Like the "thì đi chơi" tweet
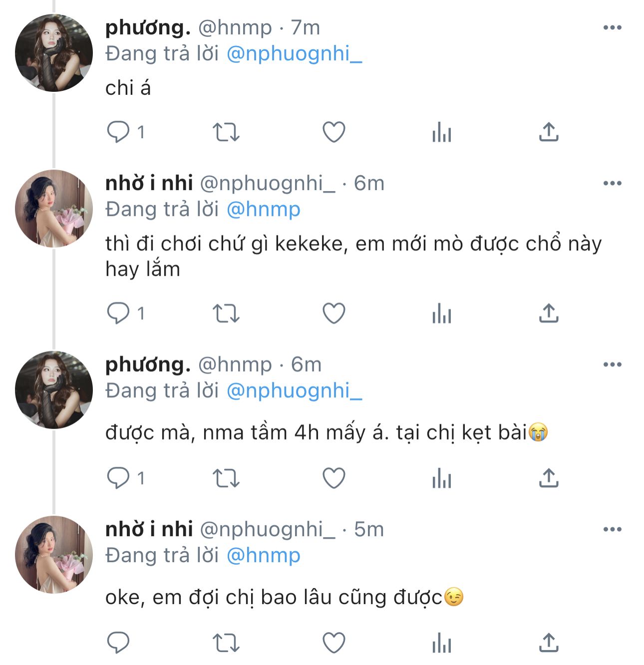This screenshot has width=644, height=665. tap(333, 313)
